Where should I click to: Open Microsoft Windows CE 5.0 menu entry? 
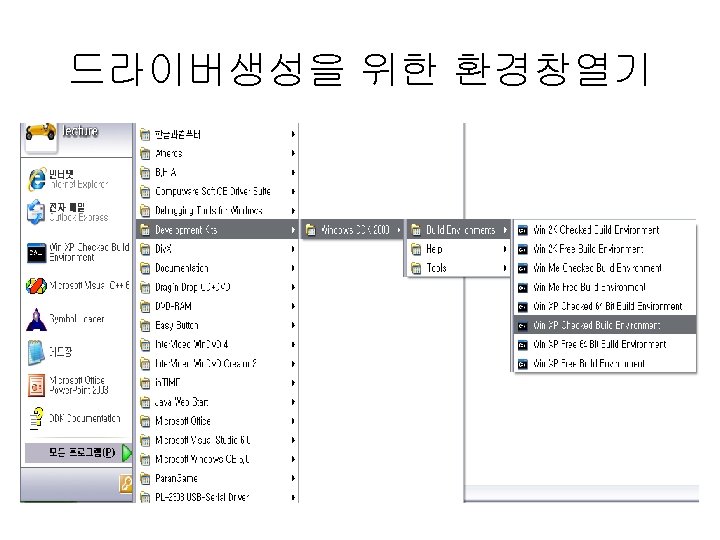click(x=218, y=459)
